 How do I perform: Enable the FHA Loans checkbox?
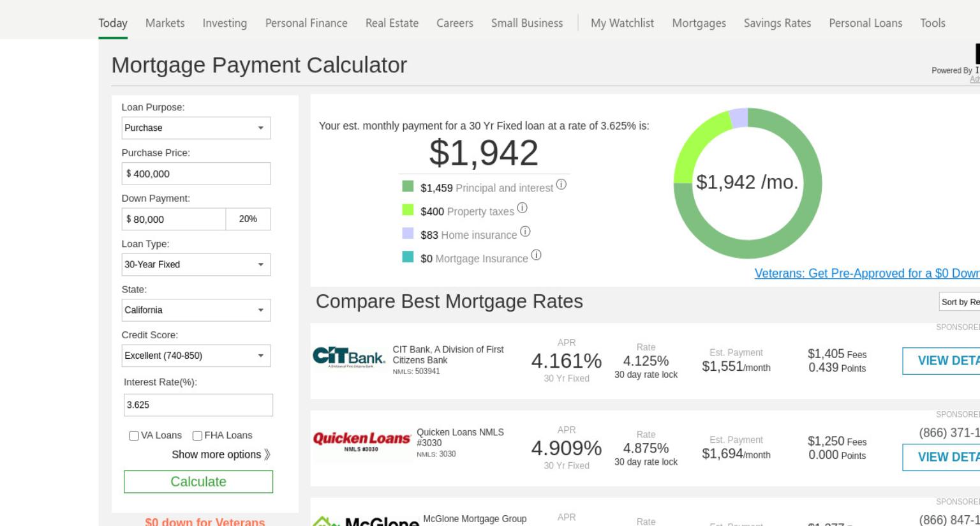click(197, 435)
